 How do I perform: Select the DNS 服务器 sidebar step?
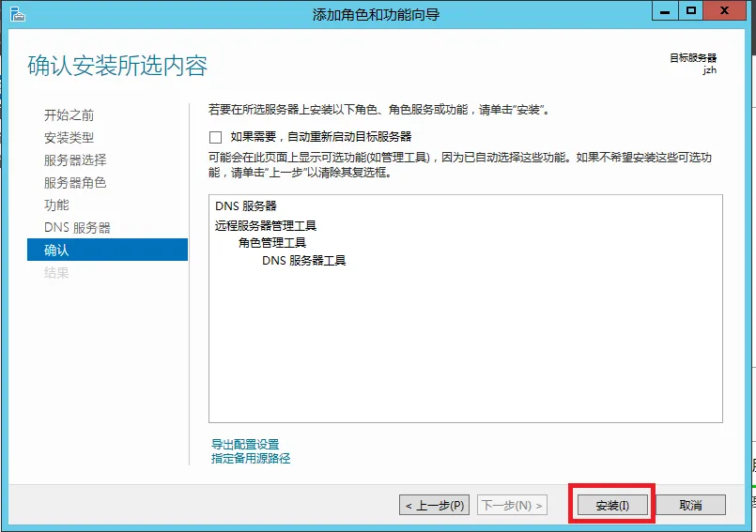click(x=77, y=227)
